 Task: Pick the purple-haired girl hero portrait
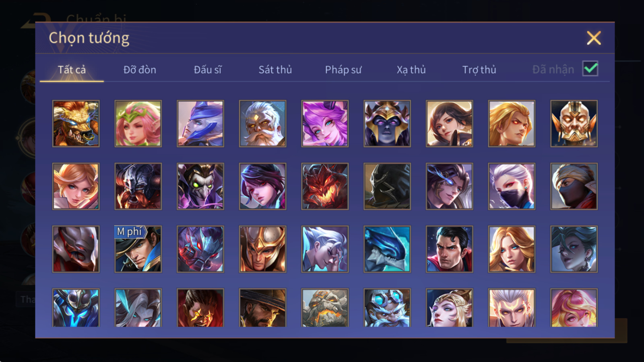click(325, 123)
